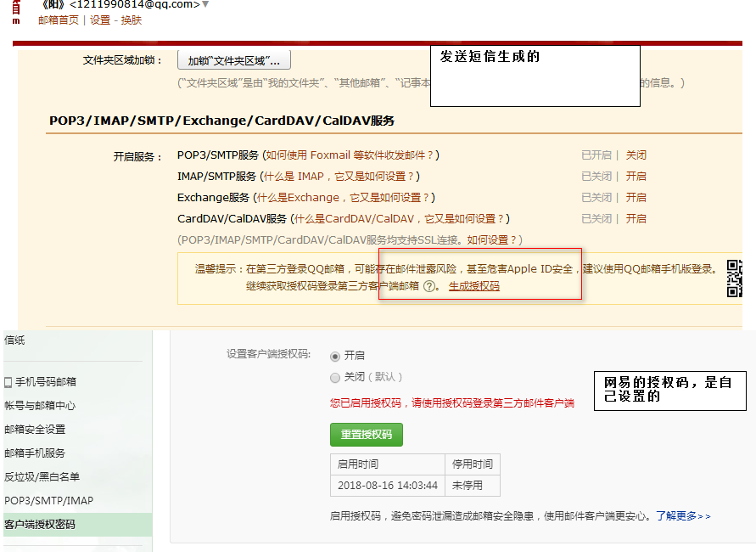Click the 加锁"文件夹区域"... button

pos(234,61)
